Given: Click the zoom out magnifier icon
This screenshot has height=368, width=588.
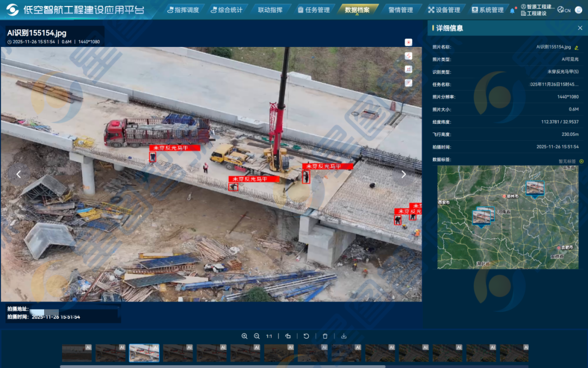Looking at the screenshot, I should pyautogui.click(x=257, y=336).
